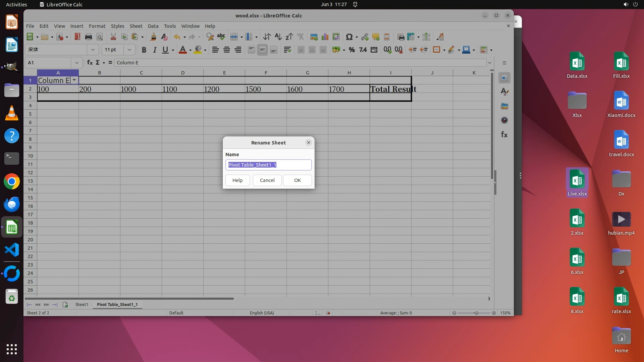Click the Insert Special Character omega icon

tap(349, 37)
